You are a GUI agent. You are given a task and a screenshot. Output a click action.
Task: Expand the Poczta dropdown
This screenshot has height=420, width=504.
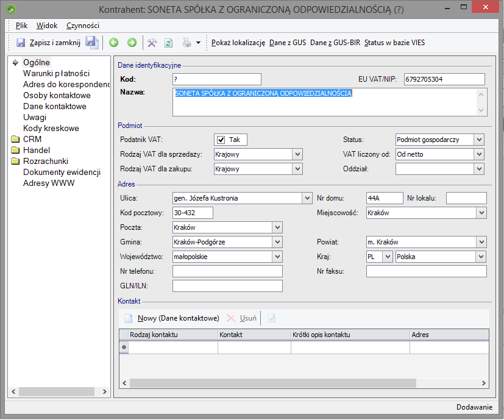[277, 227]
